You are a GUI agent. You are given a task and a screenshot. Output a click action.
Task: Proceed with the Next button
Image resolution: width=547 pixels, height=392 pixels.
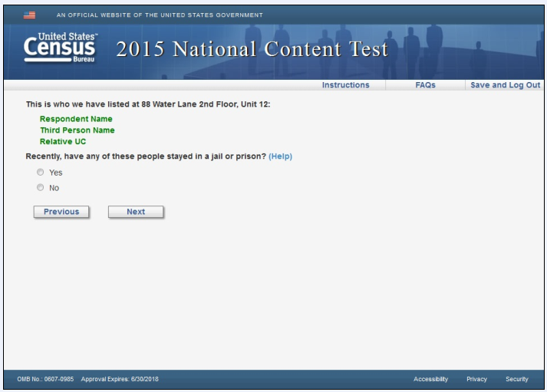pyautogui.click(x=136, y=212)
